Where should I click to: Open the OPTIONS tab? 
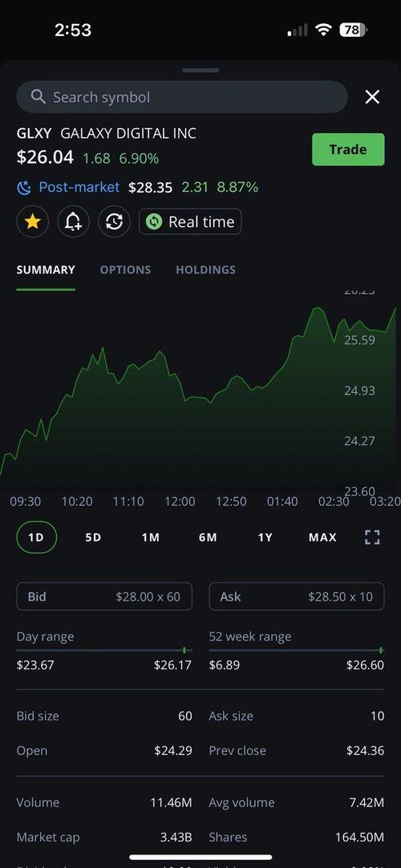(126, 269)
